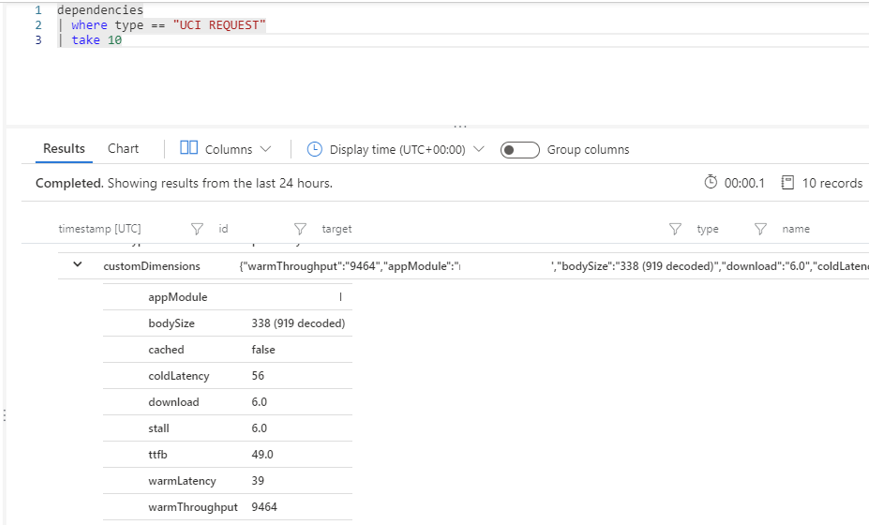Click the editor/results splitter handle dots

[x=460, y=126]
